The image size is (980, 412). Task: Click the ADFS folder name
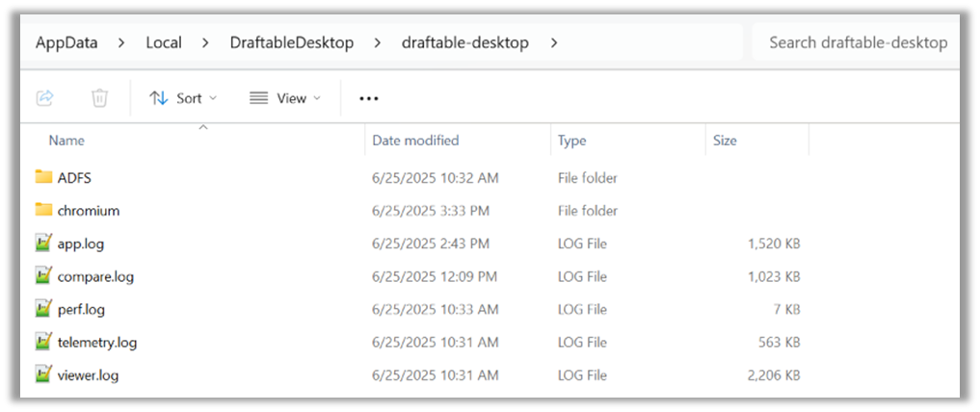[x=74, y=178]
